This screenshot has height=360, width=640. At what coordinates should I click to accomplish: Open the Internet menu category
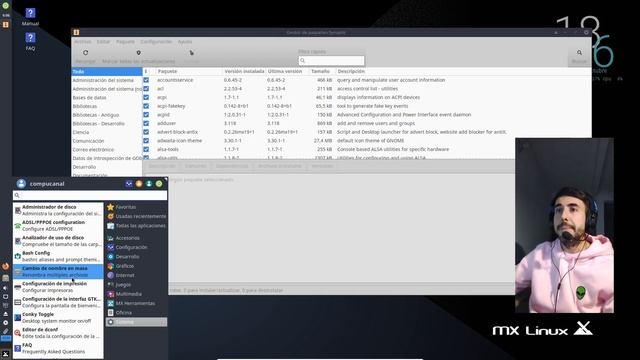pos(136,275)
